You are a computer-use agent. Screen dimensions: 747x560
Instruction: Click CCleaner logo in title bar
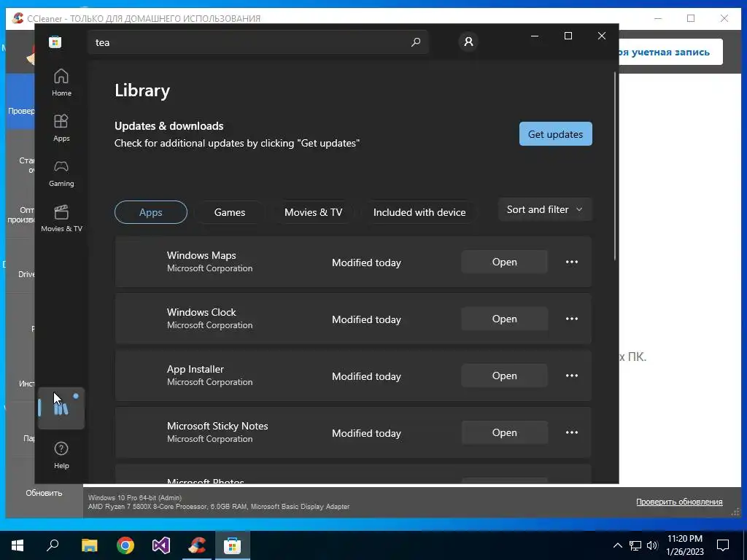tap(18, 18)
